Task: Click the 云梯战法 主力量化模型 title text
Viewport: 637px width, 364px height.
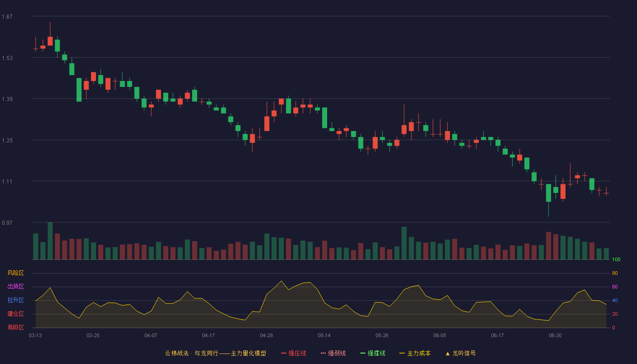Action: 215,353
